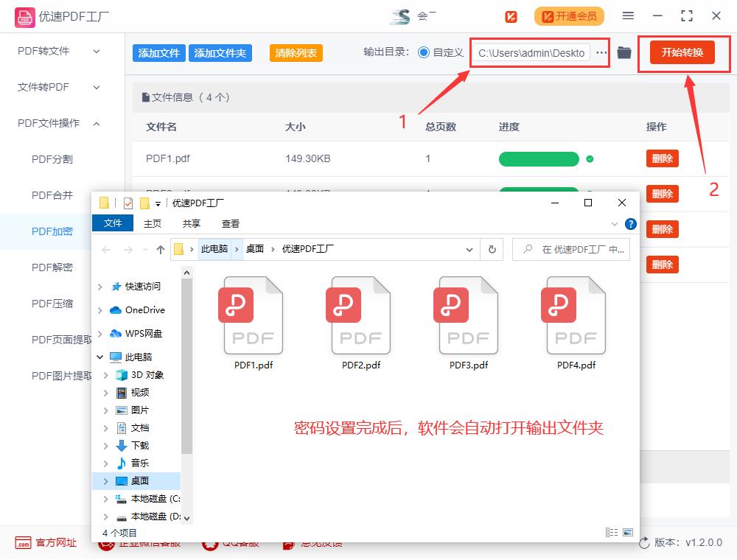737x560 pixels.
Task: Click the 开始转换 start conversion button
Action: coord(684,52)
